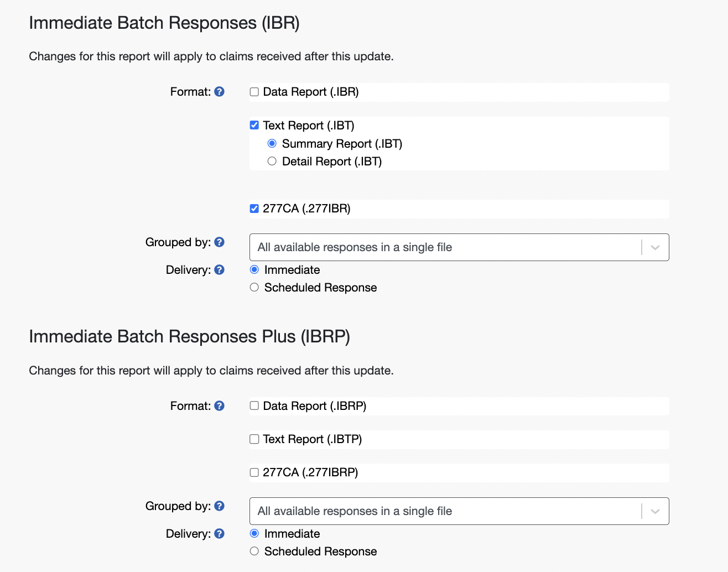Select Scheduled Response delivery for IBR
Image resolution: width=728 pixels, height=572 pixels.
(254, 288)
